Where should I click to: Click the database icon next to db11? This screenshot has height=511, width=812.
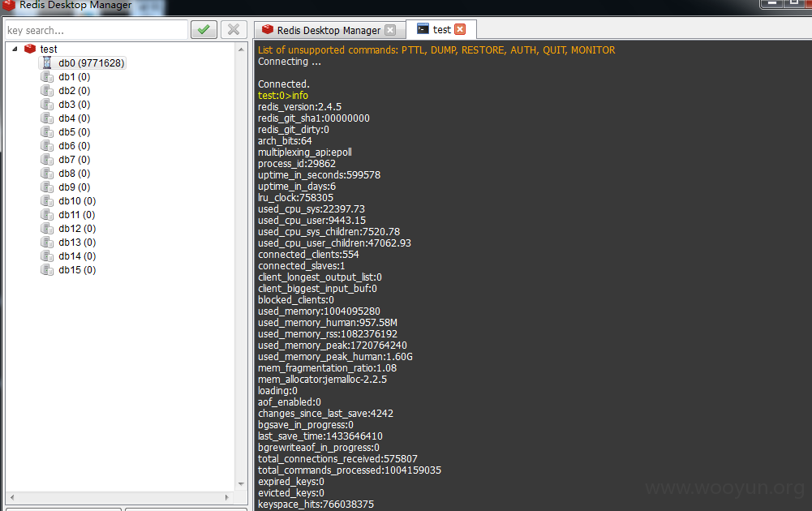pyautogui.click(x=47, y=215)
